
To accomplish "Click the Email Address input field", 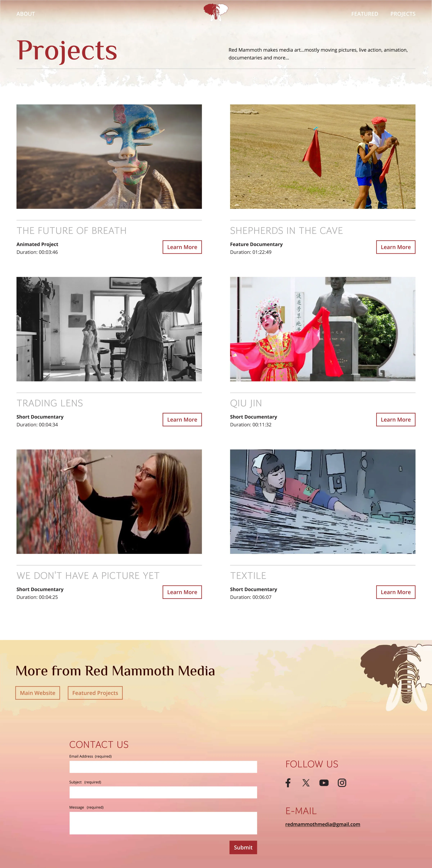I will click(163, 767).
